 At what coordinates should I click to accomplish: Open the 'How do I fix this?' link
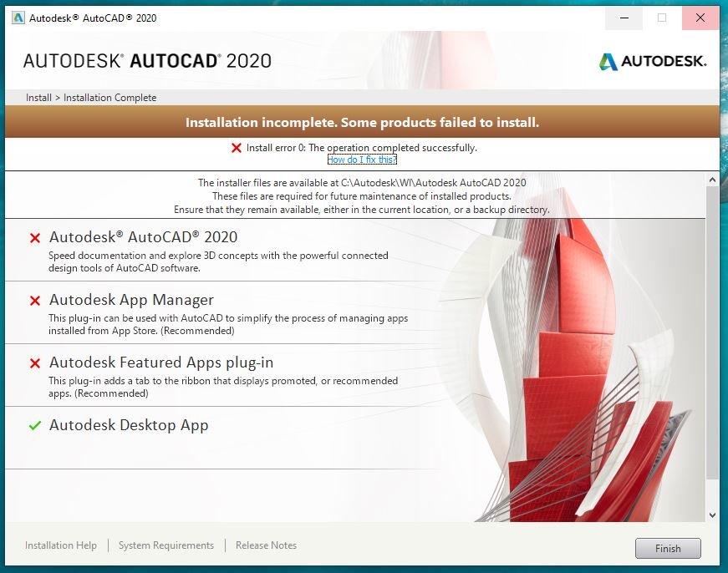pos(362,160)
